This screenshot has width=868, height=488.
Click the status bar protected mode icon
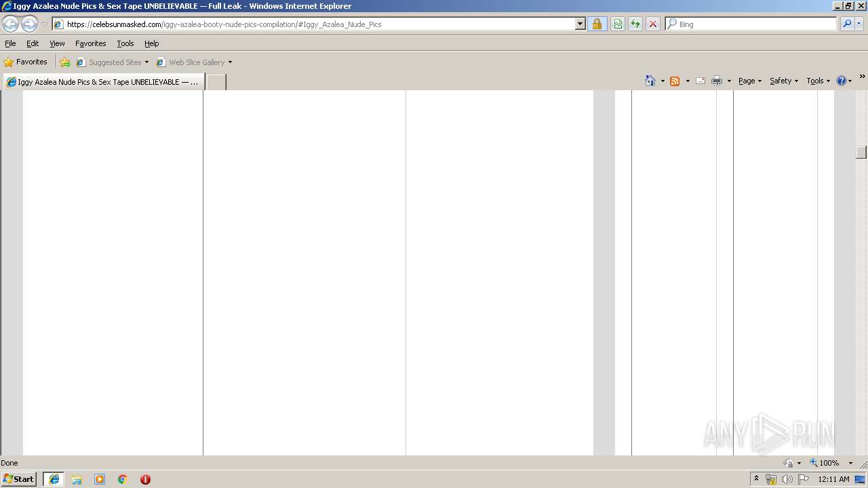(x=789, y=463)
